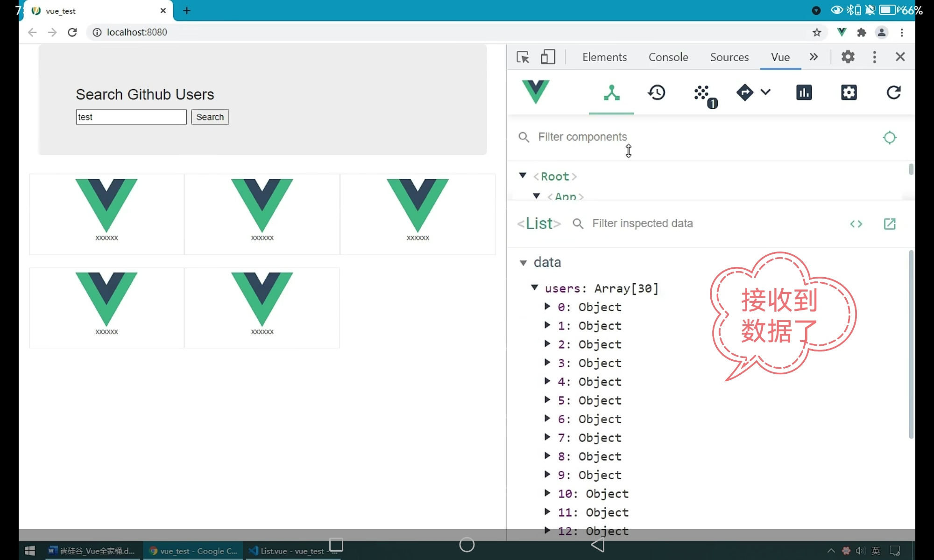Open Vue devtools timeline history icon
The width and height of the screenshot is (934, 560).
[656, 93]
